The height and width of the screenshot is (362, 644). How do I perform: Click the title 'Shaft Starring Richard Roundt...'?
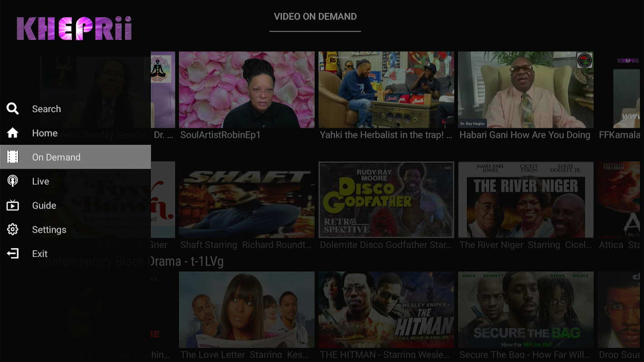246,245
